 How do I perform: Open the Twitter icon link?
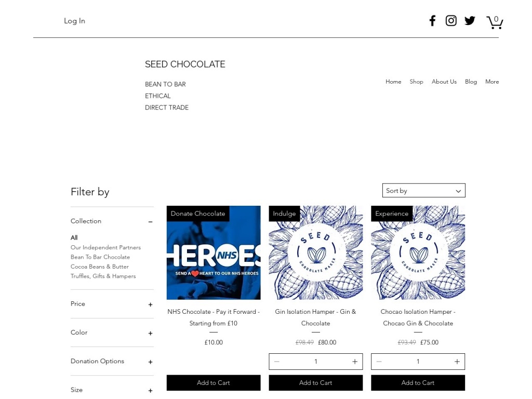[470, 21]
